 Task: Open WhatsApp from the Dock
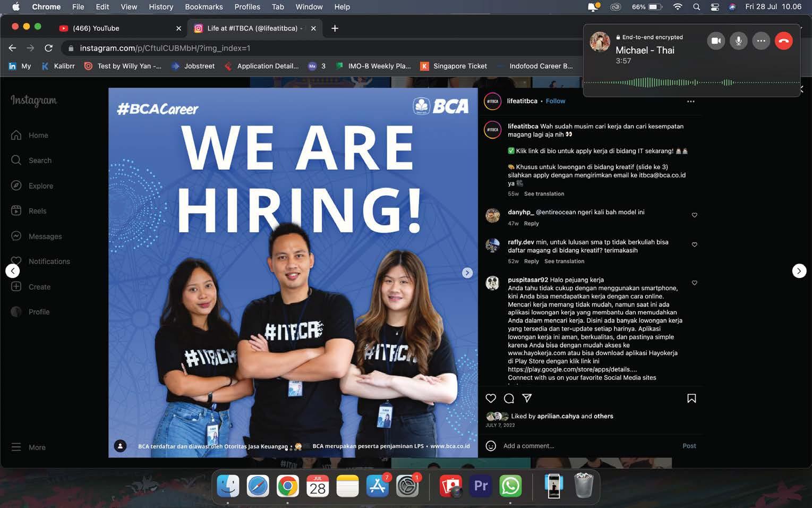(x=510, y=486)
